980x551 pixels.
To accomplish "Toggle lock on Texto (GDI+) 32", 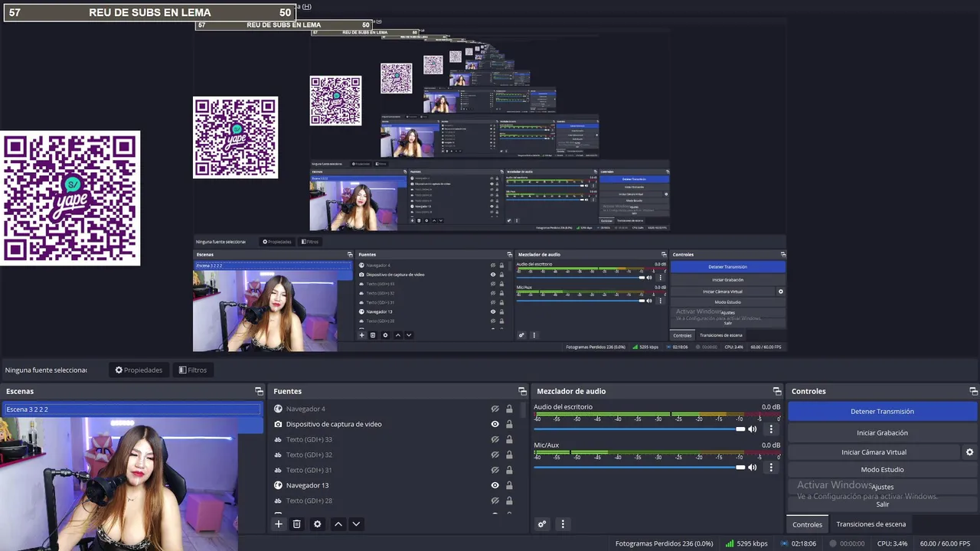I will [x=509, y=455].
